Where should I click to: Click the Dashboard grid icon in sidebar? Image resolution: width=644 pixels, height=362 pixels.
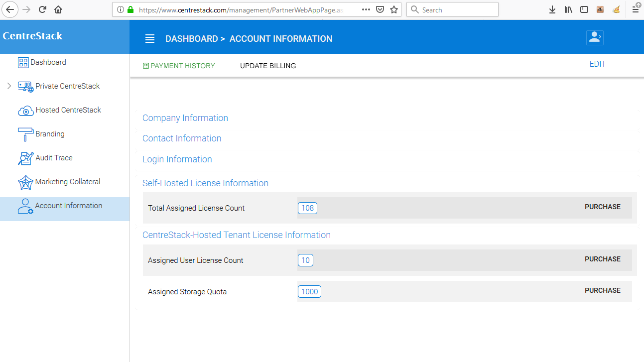click(x=23, y=62)
